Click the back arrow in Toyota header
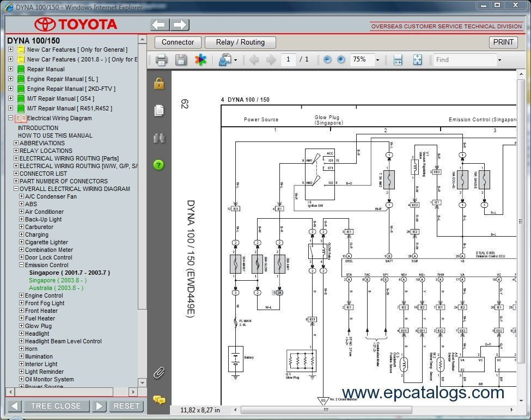 pyautogui.click(x=159, y=24)
